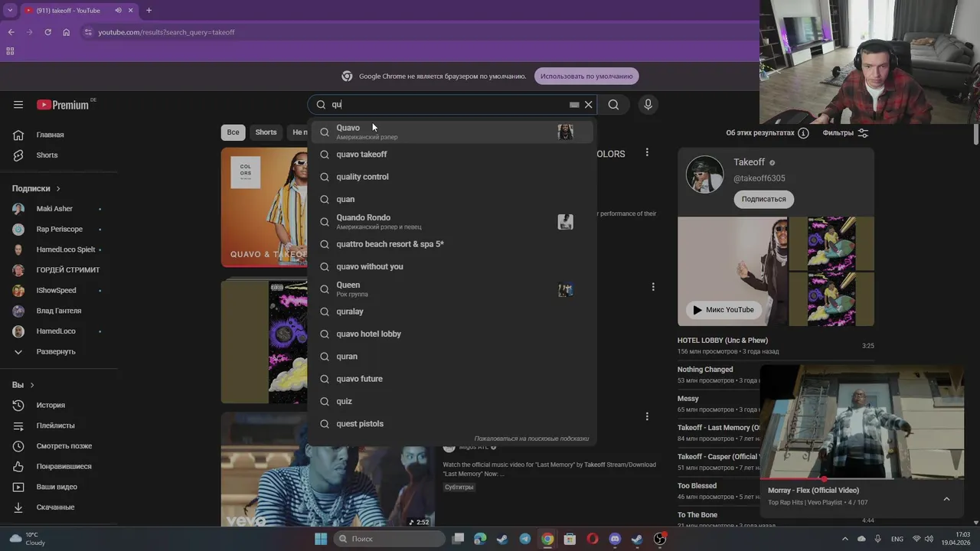Expand the Chrome tab search dropdown
This screenshot has height=551, width=980.
9,11
